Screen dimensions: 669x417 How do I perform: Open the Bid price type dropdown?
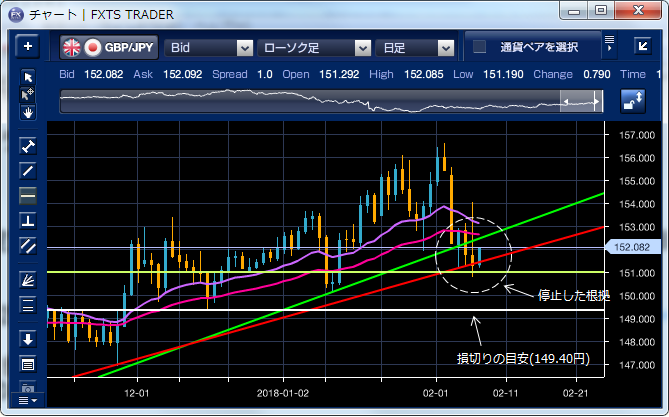tap(209, 48)
